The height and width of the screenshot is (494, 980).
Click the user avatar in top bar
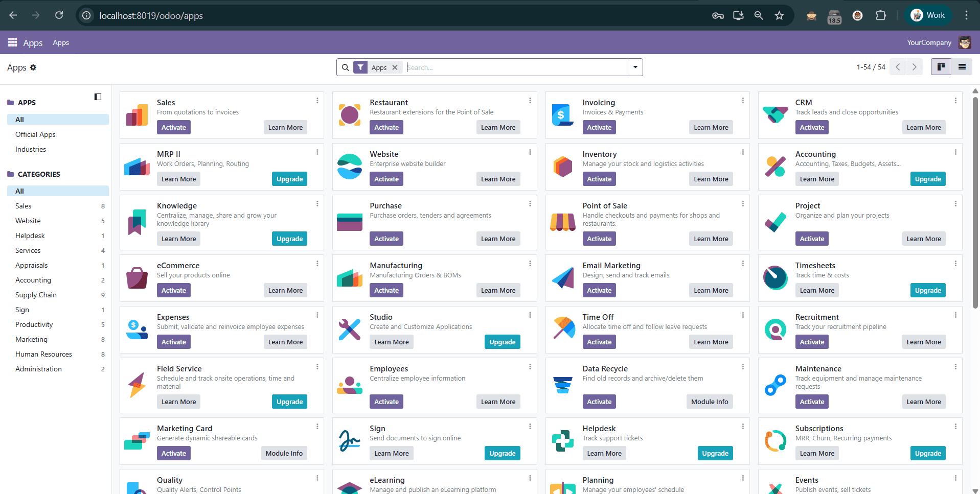point(965,42)
